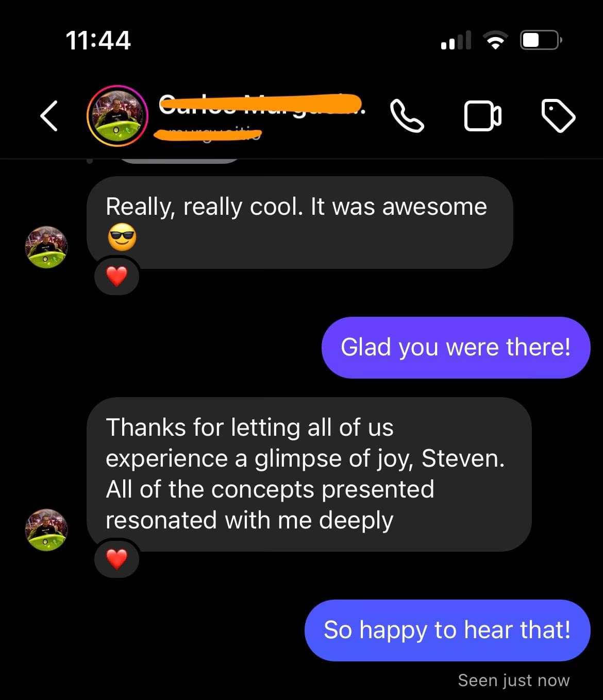The height and width of the screenshot is (700, 603).
Task: Select the 'So happy to hear that!' bubble
Action: click(447, 630)
